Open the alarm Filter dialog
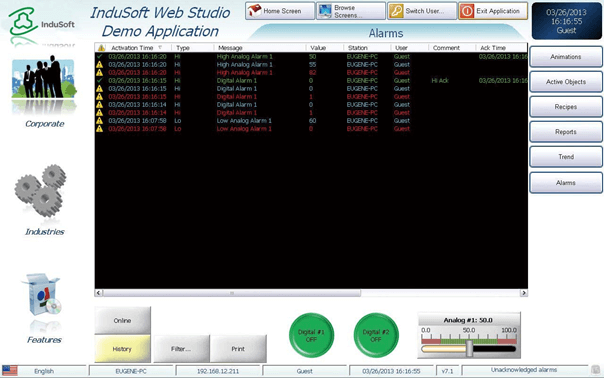Image resolution: width=606 pixels, height=379 pixels. coord(181,349)
